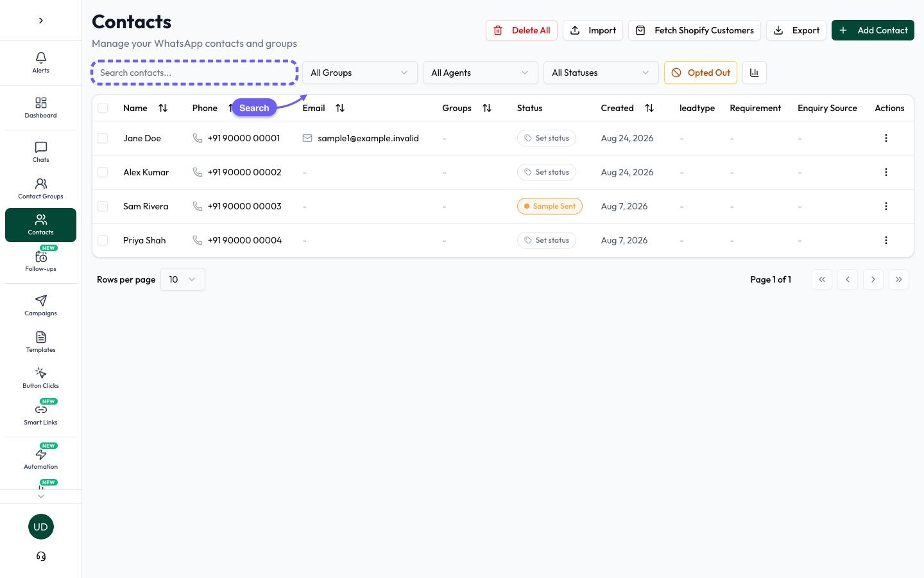The height and width of the screenshot is (578, 924).
Task: Open Button Clicks in the sidebar
Action: pyautogui.click(x=40, y=378)
